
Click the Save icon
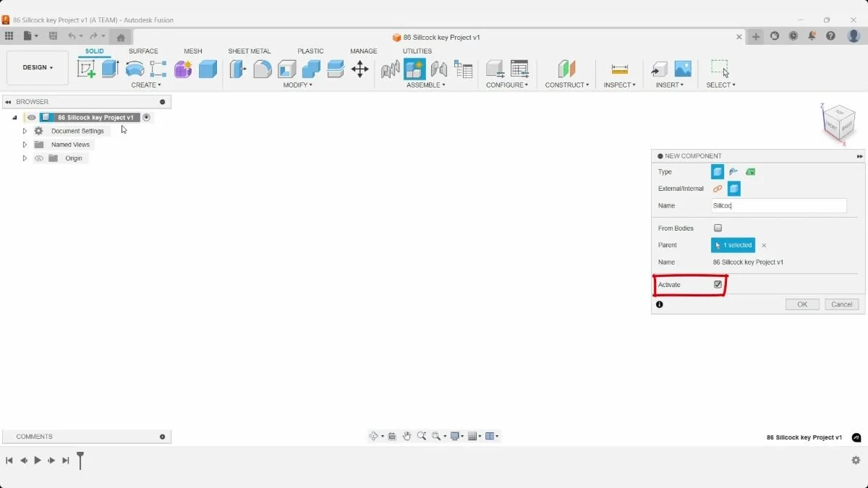tap(53, 35)
